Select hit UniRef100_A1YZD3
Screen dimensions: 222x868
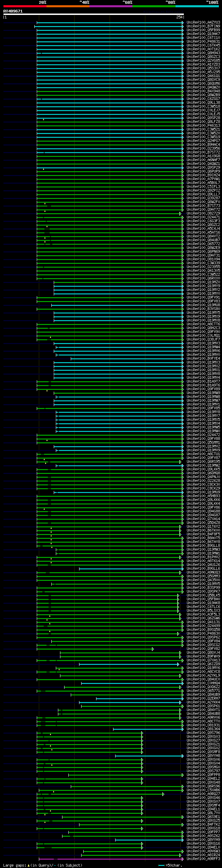(x=203, y=64)
